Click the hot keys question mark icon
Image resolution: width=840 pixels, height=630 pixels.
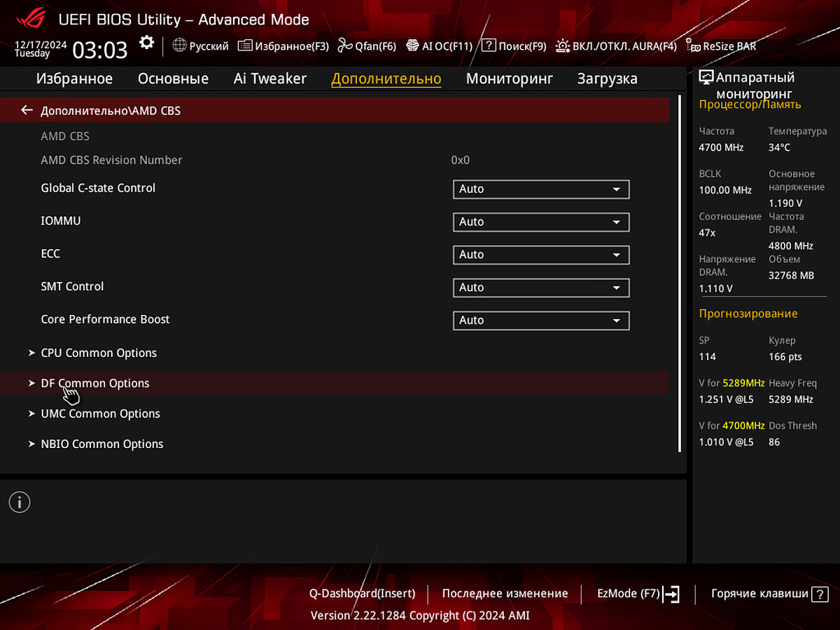[819, 594]
